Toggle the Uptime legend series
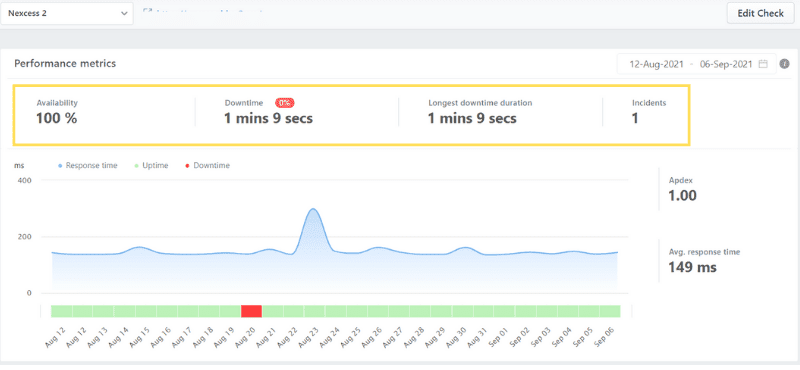This screenshot has height=370, width=800. [x=149, y=165]
